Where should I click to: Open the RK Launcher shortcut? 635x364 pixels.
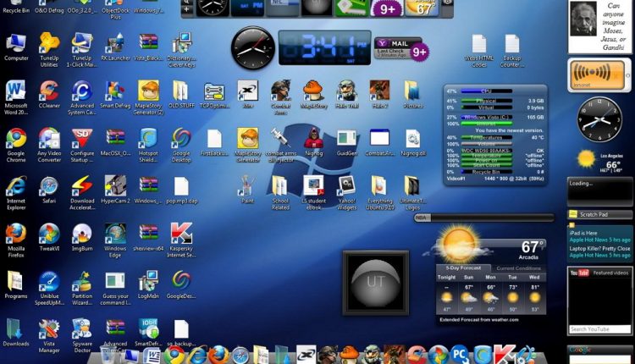115,47
